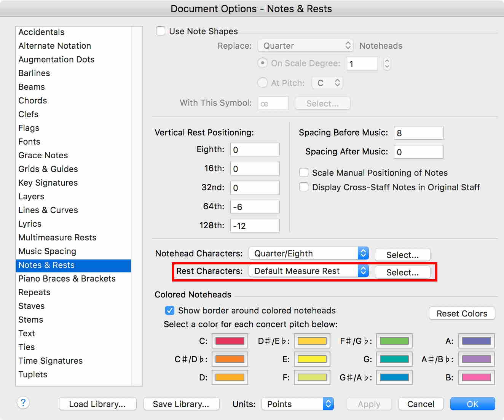Open the green F#/Gb color swatch
Viewport: 504px width, 420px height.
394,341
